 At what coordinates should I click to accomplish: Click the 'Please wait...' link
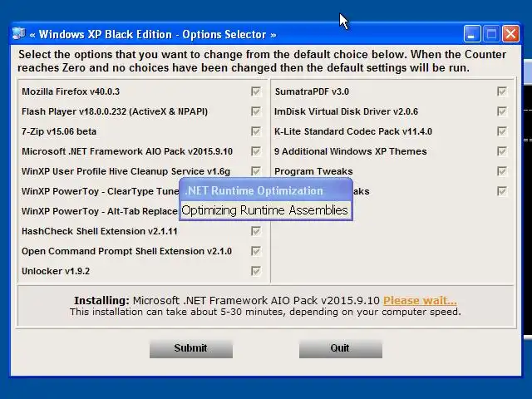[x=420, y=301]
